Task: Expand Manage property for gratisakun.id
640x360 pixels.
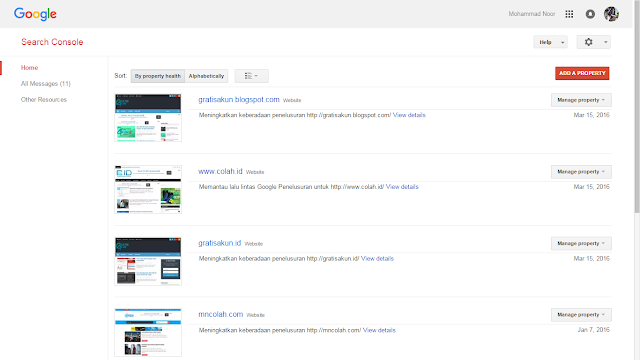Action: click(x=581, y=243)
